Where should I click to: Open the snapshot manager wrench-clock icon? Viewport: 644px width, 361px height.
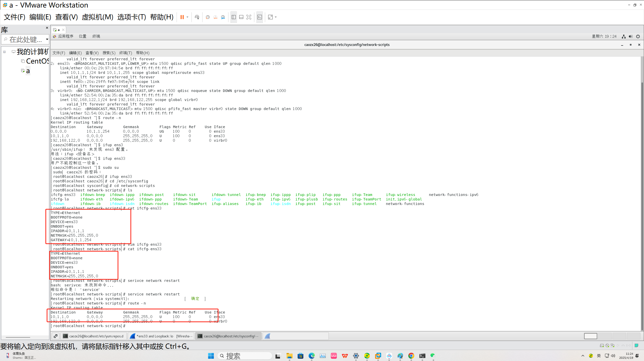click(x=223, y=17)
